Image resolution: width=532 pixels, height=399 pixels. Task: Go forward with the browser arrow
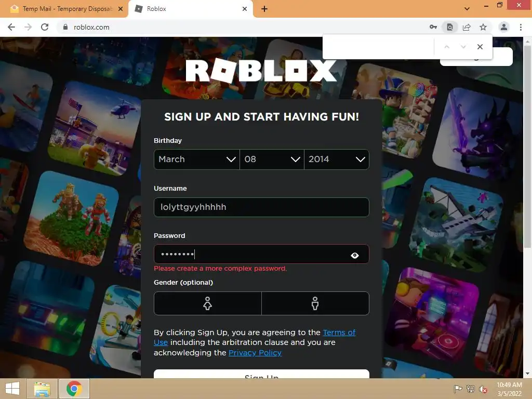point(28,27)
